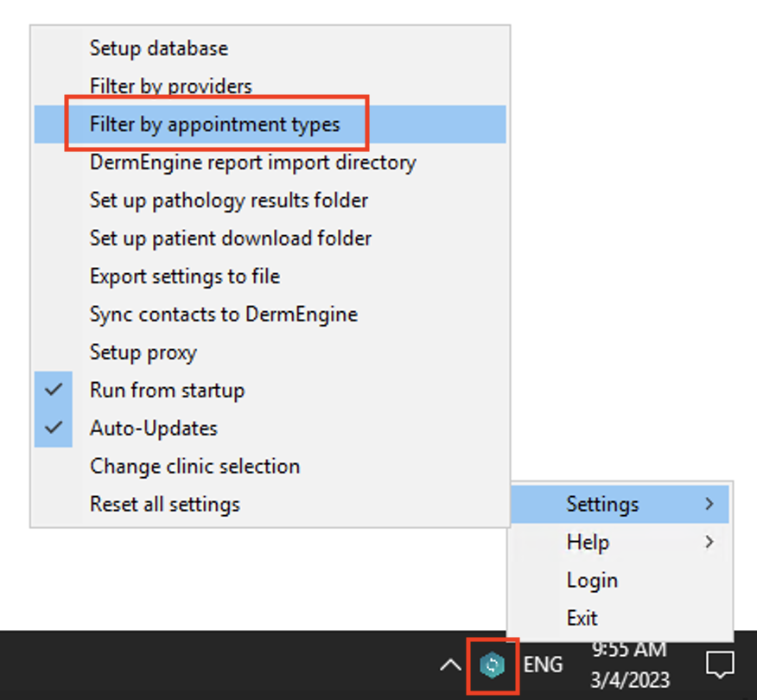757x700 pixels.
Task: Toggle the Run from startup option
Action: click(167, 390)
